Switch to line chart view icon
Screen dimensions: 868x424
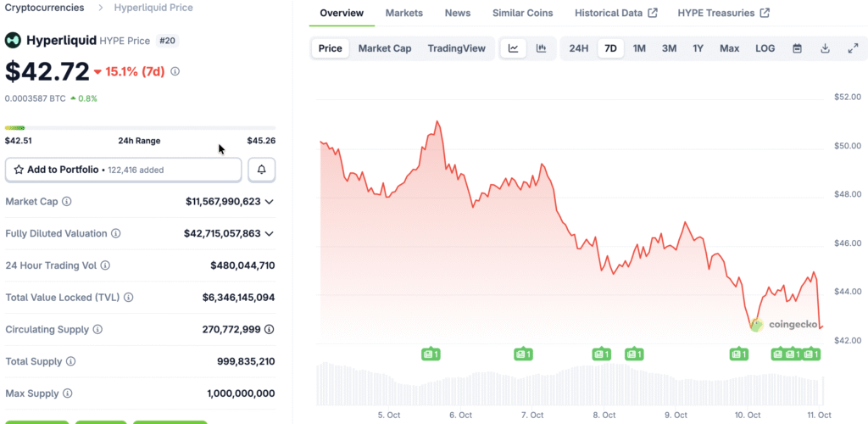[513, 48]
